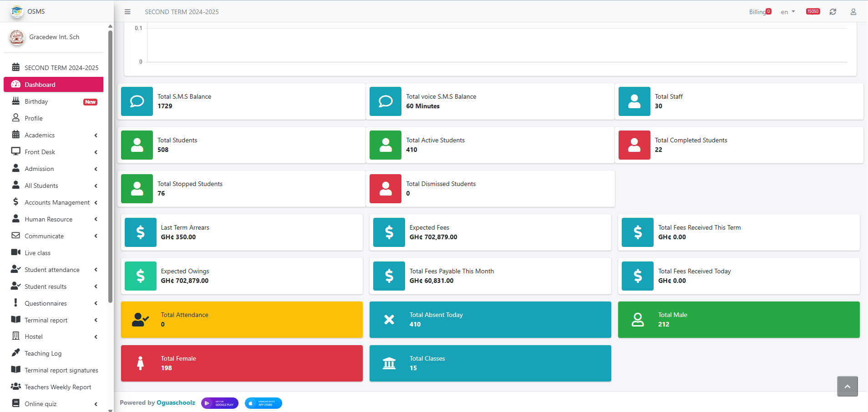The height and width of the screenshot is (412, 868).
Task: Click the Google Play download badge
Action: pyautogui.click(x=220, y=403)
